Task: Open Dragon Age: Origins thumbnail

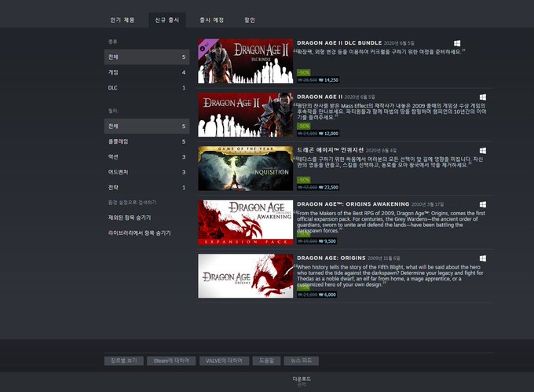Action: point(246,276)
